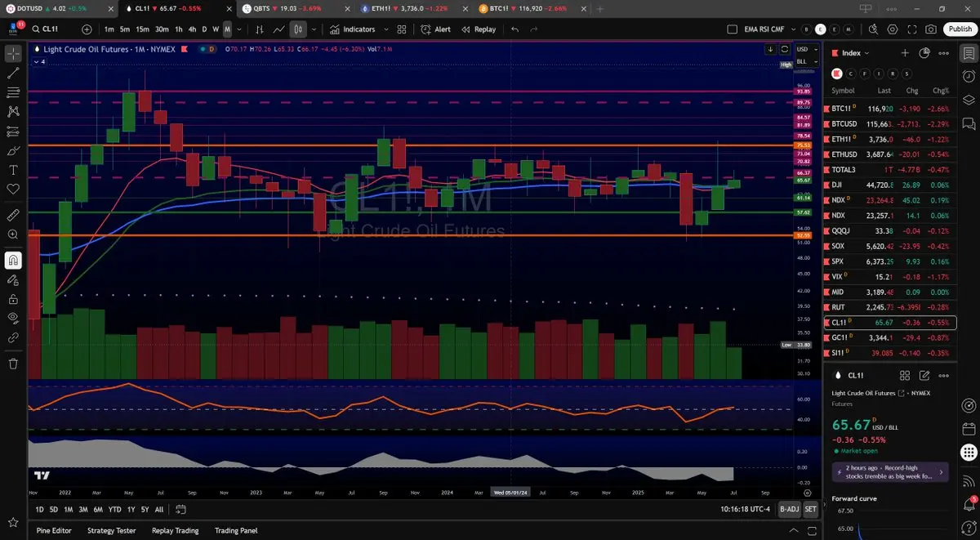Viewport: 980px width, 540px height.
Task: Open the object tree layers icon
Action: click(x=969, y=100)
